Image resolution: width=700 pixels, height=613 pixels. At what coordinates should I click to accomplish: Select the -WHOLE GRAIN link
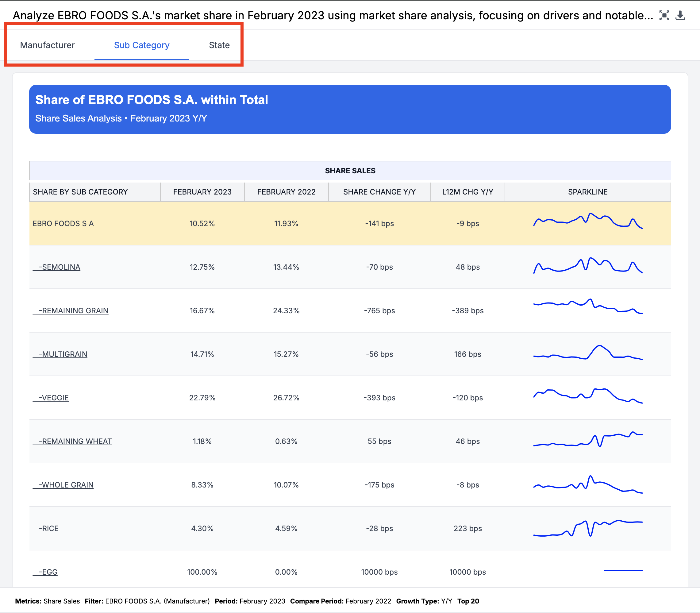tap(66, 485)
